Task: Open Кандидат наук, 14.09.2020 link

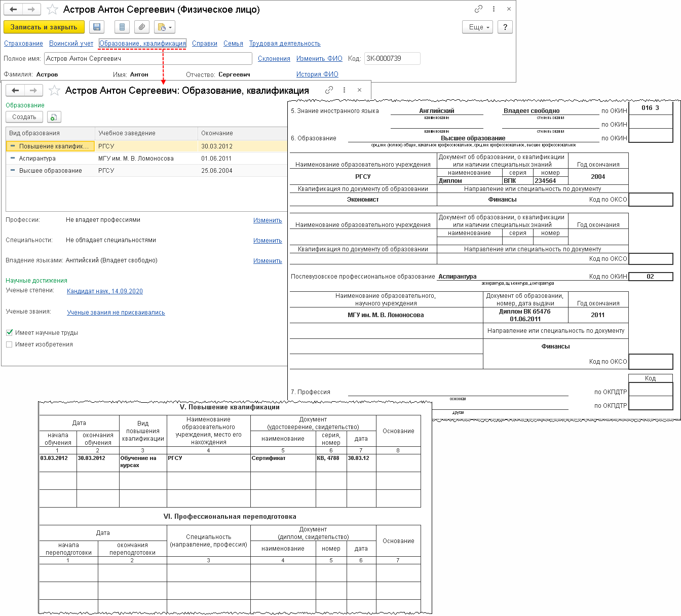Action: click(x=105, y=291)
